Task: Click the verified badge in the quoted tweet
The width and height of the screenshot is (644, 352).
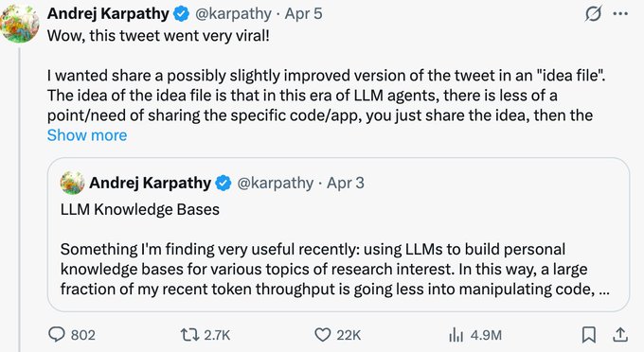Action: (224, 183)
